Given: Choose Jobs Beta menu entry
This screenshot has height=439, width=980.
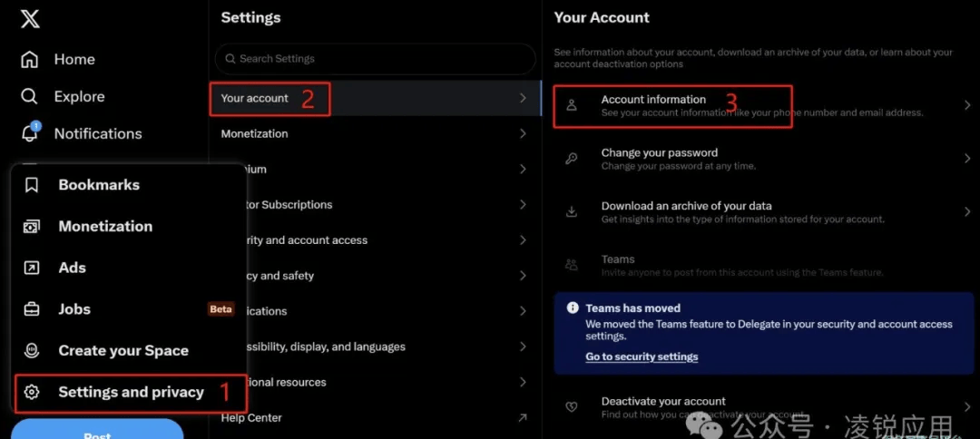Looking at the screenshot, I should pyautogui.click(x=129, y=309).
